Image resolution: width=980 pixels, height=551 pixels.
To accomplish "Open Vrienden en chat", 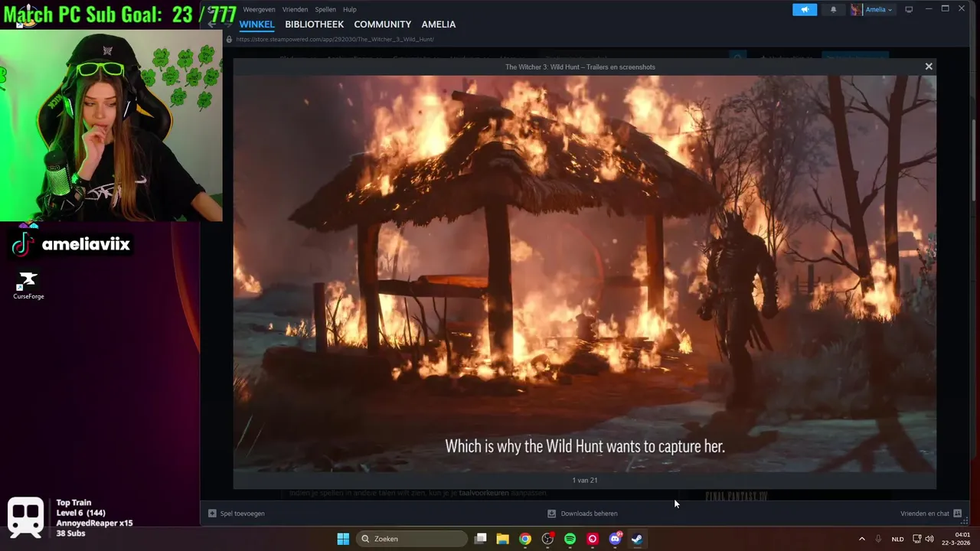I will point(925,514).
